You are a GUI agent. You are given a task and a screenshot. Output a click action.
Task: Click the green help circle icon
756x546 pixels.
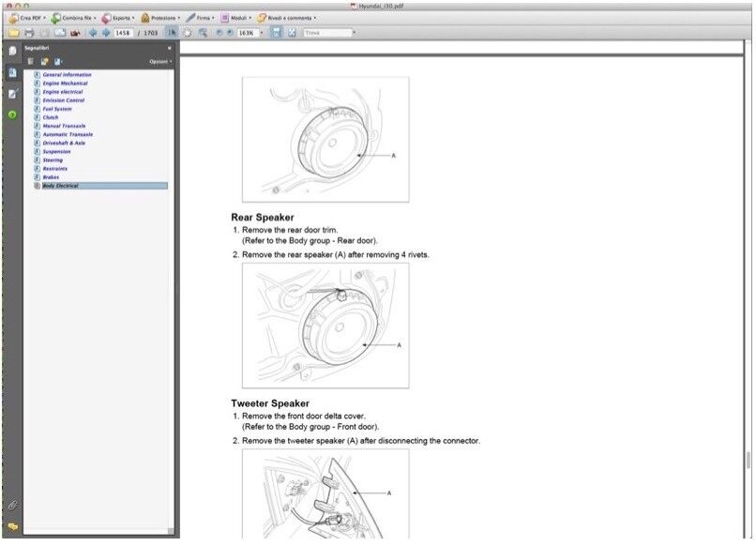tap(12, 114)
